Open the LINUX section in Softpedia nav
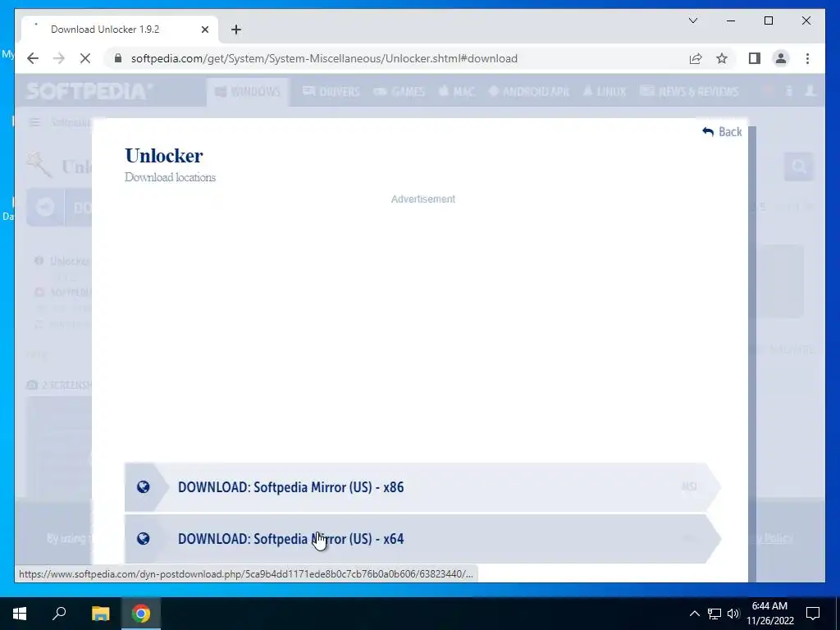 click(605, 92)
